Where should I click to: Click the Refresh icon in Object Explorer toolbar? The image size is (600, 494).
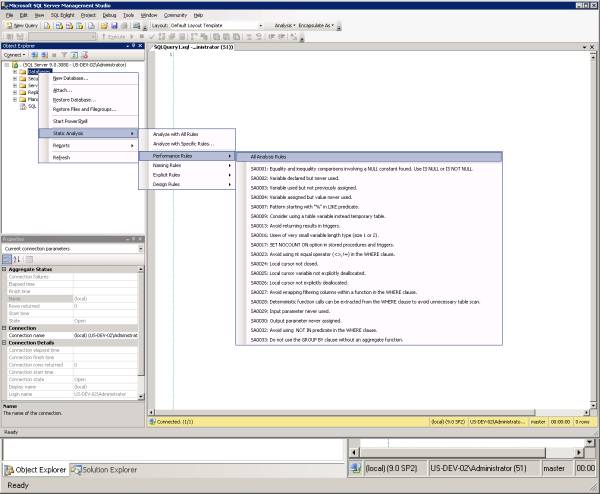(x=74, y=55)
